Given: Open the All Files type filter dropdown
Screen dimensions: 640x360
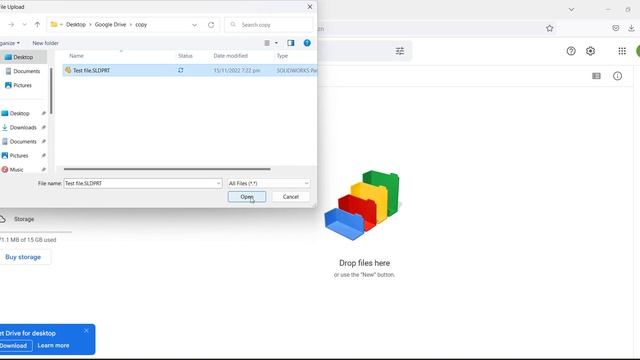Looking at the screenshot, I should pyautogui.click(x=268, y=183).
